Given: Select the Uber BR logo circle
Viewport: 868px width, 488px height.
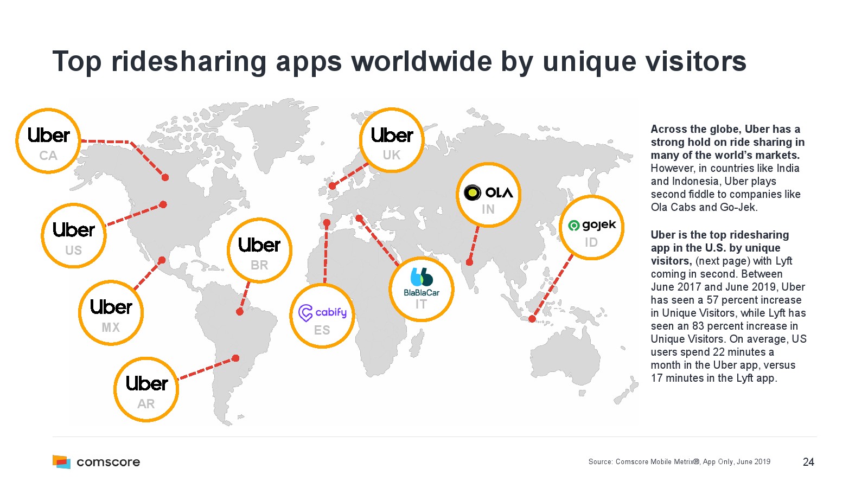Looking at the screenshot, I should click(259, 251).
